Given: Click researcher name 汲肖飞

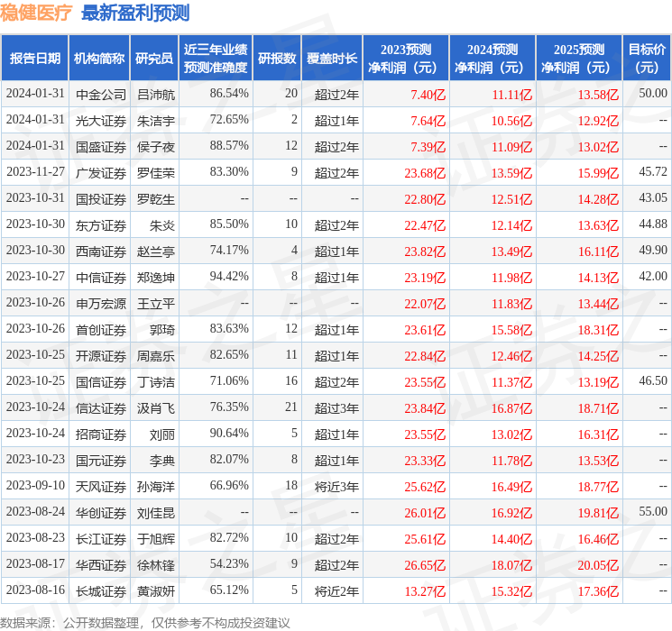Looking at the screenshot, I should 156,407.
